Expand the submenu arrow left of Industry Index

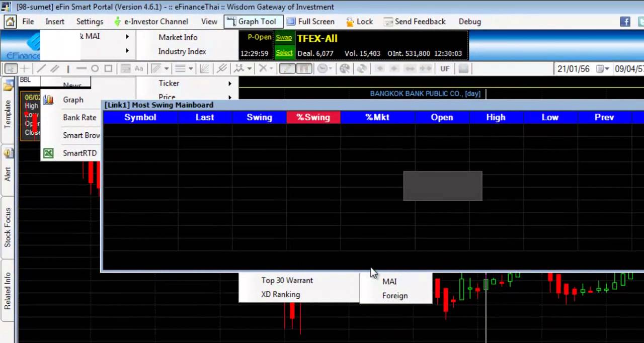(x=127, y=51)
